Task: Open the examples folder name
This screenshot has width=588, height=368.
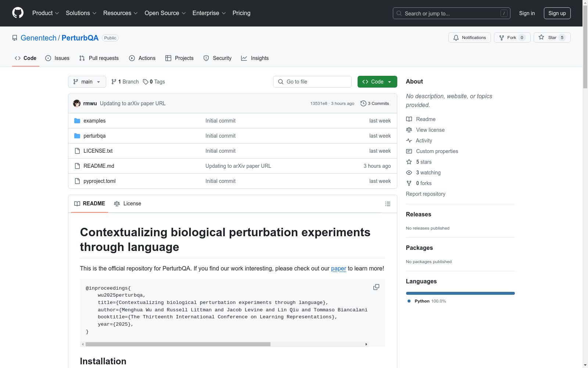Action: [94, 121]
